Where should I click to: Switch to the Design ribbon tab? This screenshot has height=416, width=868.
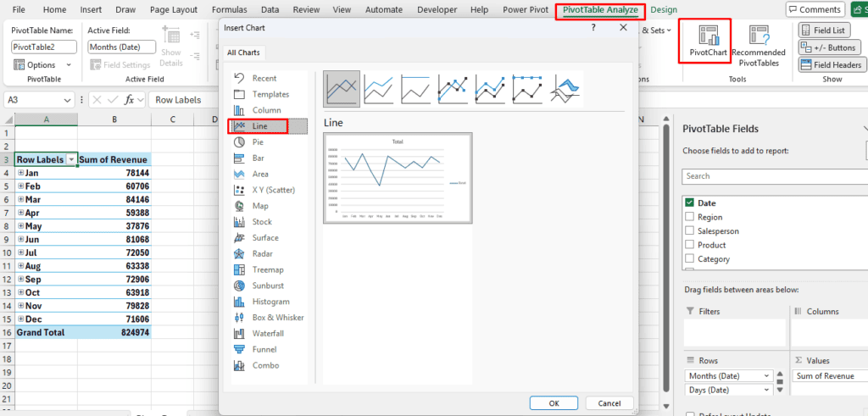pyautogui.click(x=664, y=10)
